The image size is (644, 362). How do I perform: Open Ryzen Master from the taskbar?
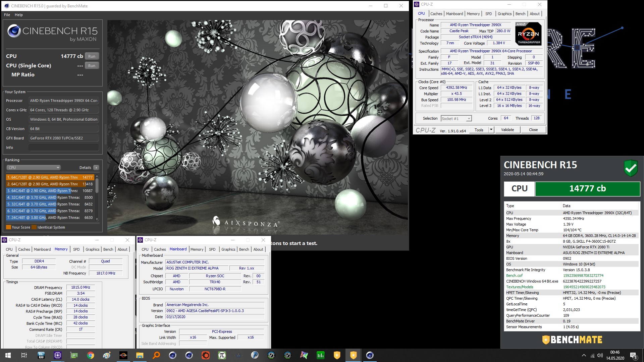123,355
